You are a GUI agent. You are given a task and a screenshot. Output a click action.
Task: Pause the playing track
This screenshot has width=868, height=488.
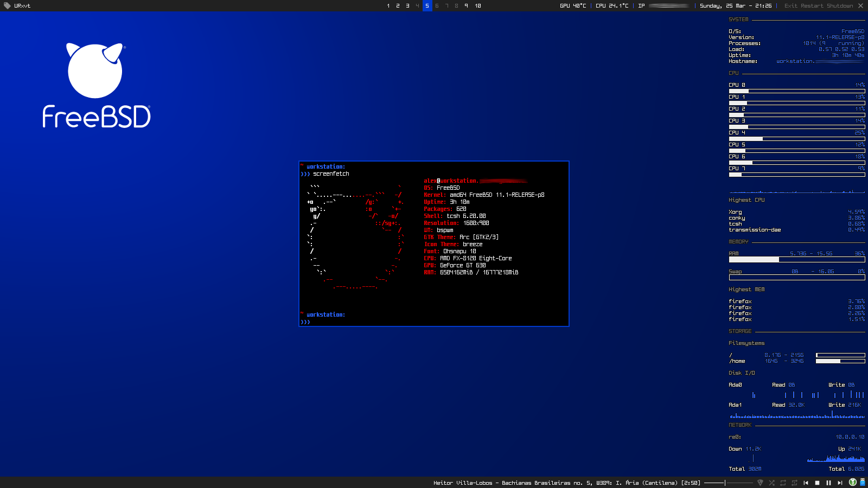pyautogui.click(x=828, y=483)
